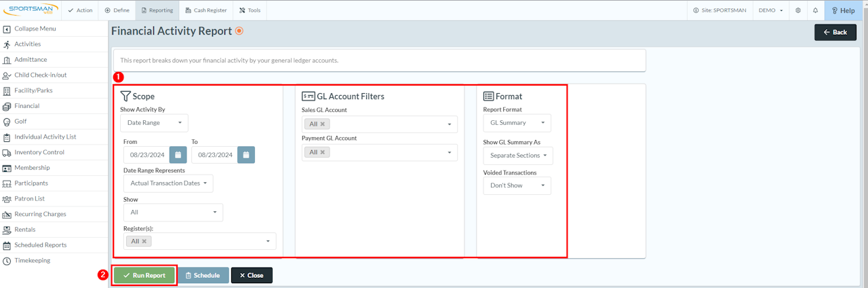
Task: Remove All tag from Sales GL Account
Action: [323, 124]
